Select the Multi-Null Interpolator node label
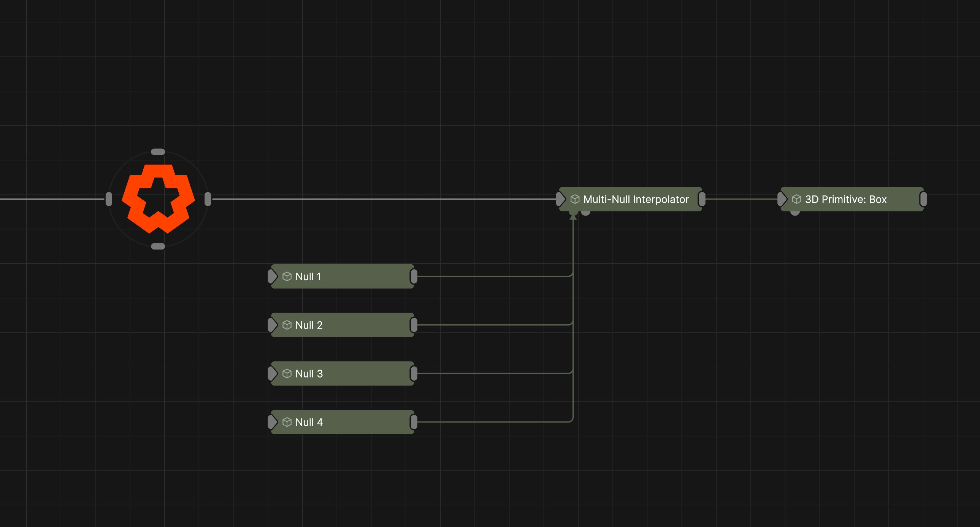Viewport: 980px width, 527px height. tap(636, 199)
